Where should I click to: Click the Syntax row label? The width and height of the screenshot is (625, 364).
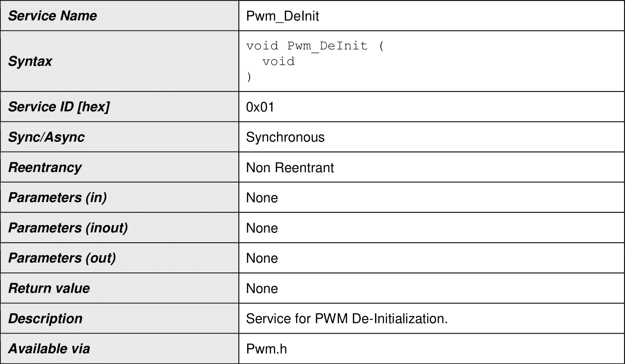(x=30, y=62)
